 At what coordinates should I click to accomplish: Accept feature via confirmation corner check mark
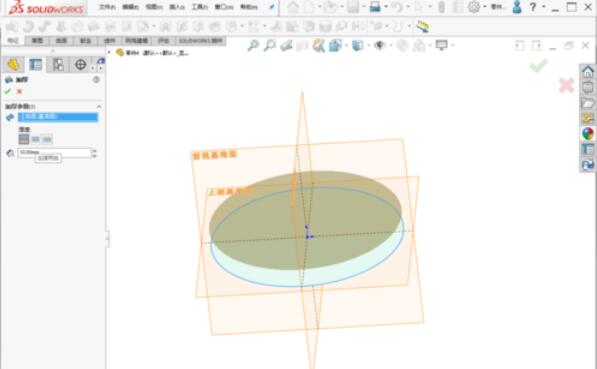539,65
